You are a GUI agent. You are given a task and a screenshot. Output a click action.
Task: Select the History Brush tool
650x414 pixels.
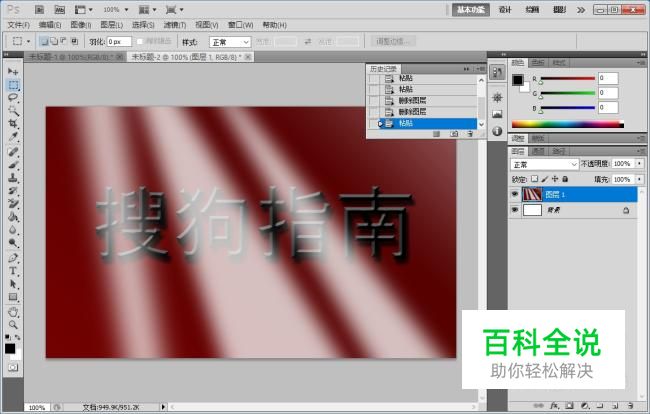(13, 191)
